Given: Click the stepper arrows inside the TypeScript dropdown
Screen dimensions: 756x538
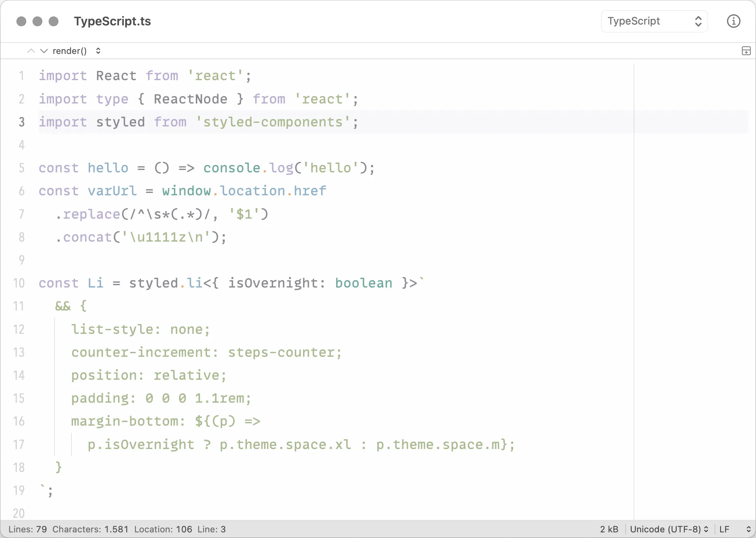Looking at the screenshot, I should coord(698,21).
